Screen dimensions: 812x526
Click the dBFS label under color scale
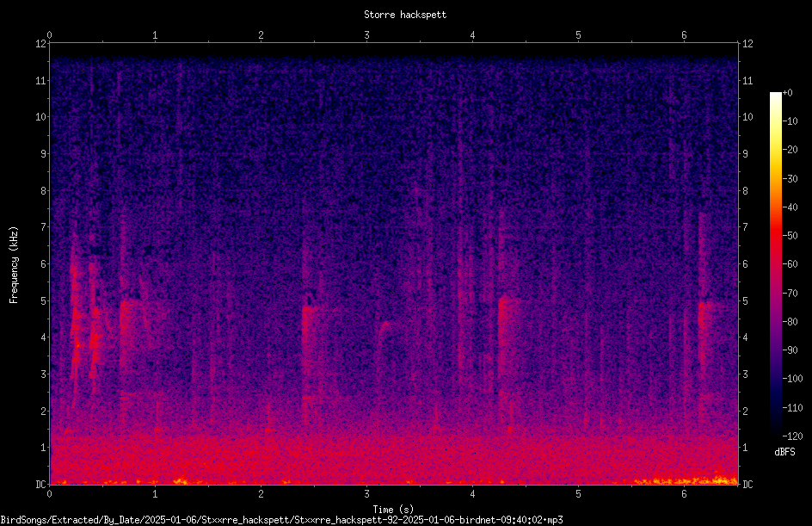click(x=784, y=452)
